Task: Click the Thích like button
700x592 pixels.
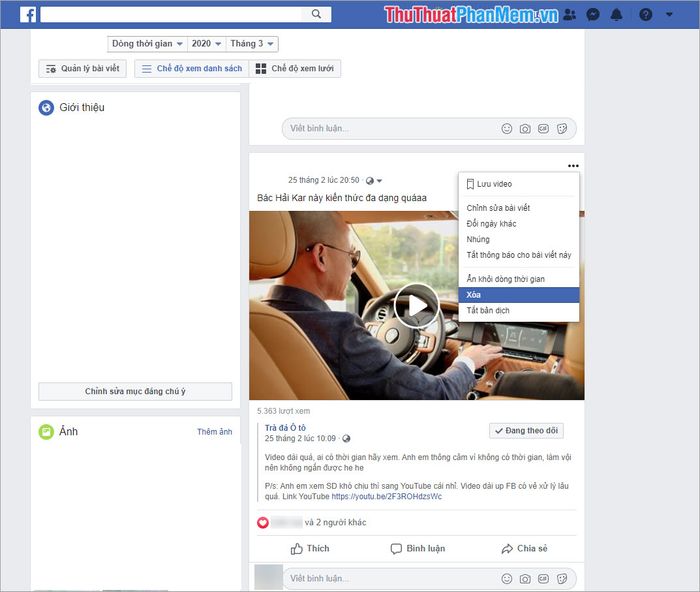Action: coord(310,549)
